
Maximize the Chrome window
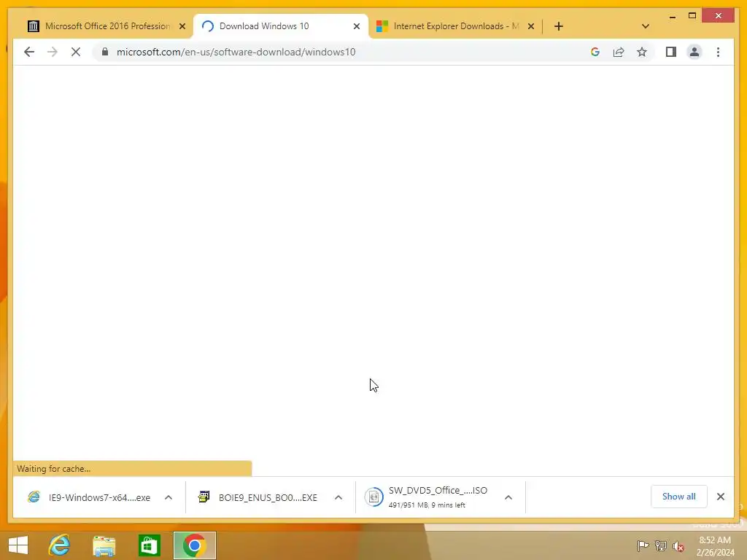692,16
